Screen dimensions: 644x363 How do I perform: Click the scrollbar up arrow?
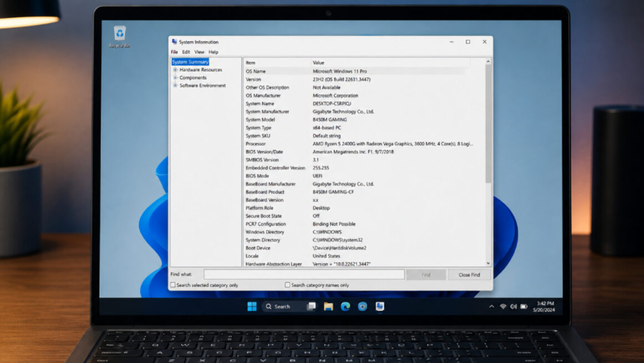point(489,62)
